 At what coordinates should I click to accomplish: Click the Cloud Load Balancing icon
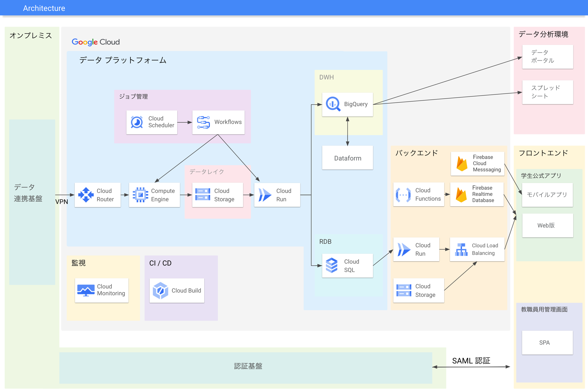point(461,249)
